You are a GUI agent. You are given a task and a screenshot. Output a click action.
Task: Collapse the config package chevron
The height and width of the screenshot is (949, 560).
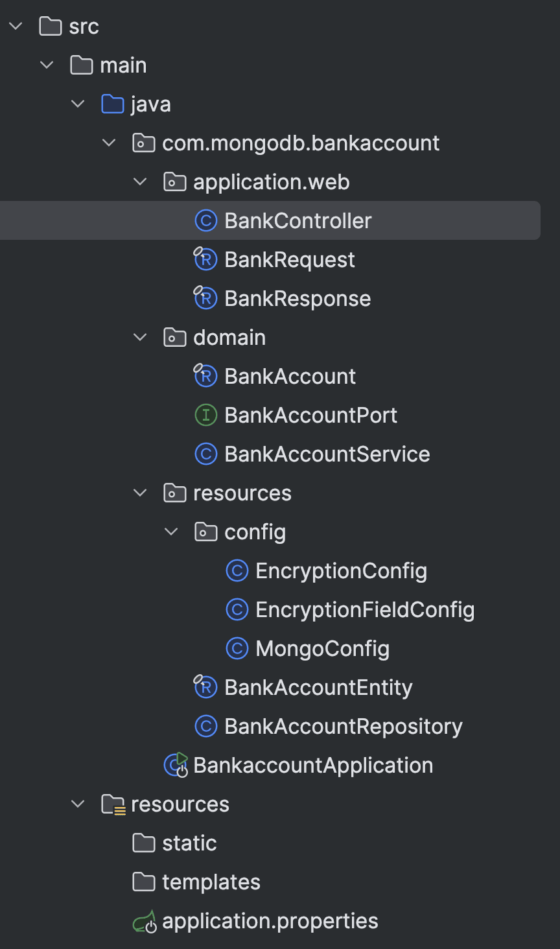pos(171,532)
